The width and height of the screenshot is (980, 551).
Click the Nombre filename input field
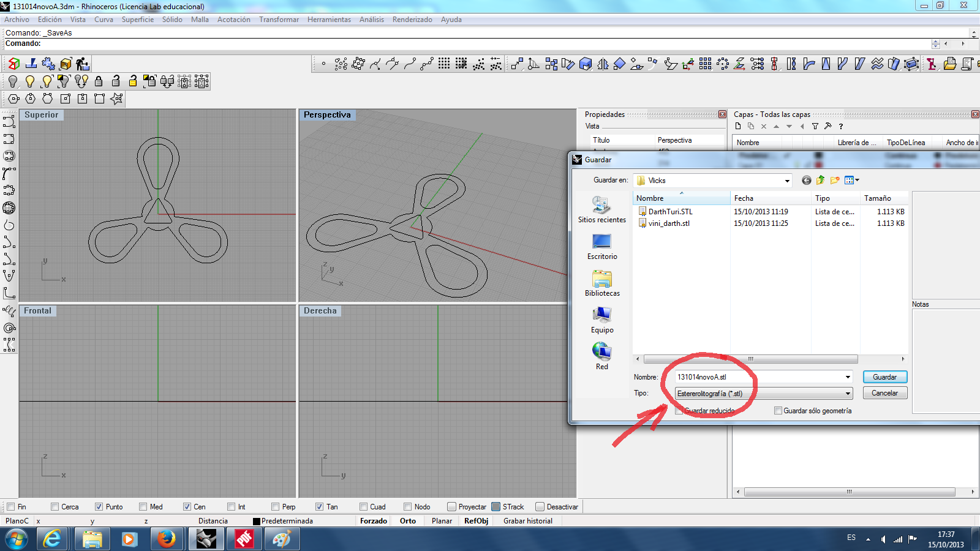click(x=759, y=377)
